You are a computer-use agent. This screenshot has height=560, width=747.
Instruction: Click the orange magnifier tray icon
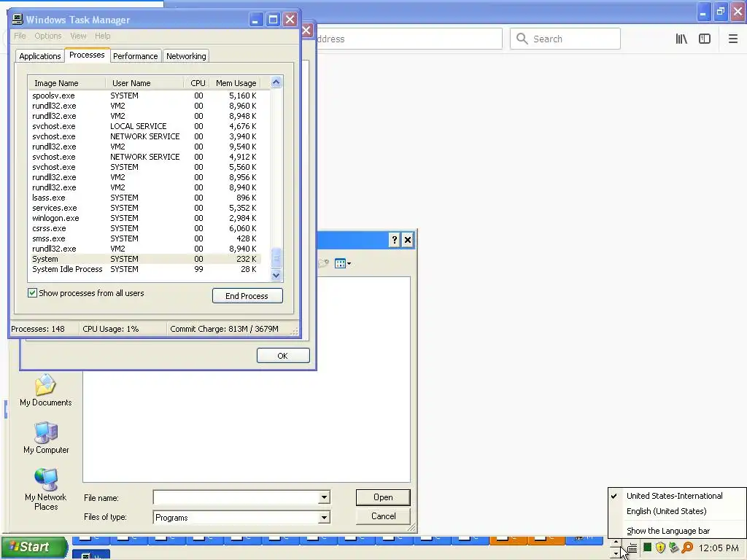[x=687, y=548]
